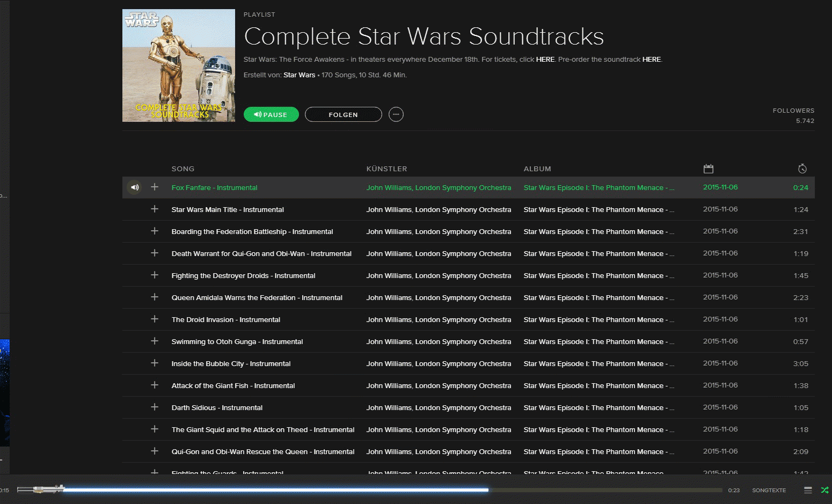Open the play queue icon

pyautogui.click(x=808, y=490)
